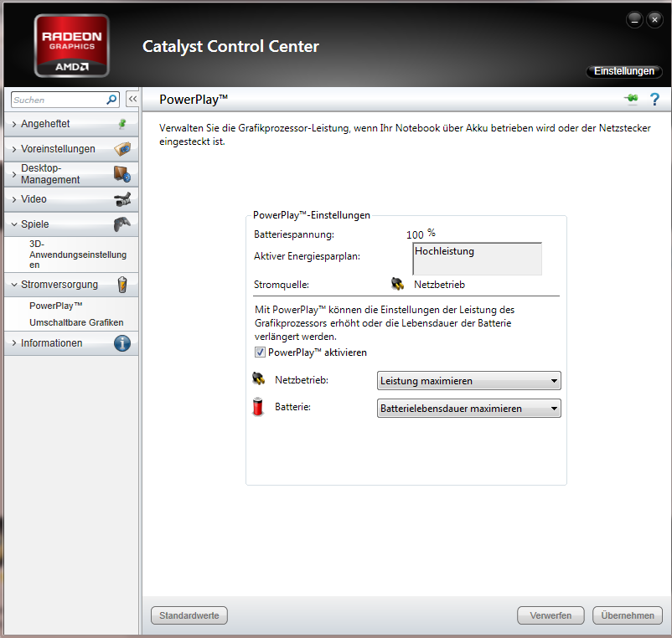The image size is (672, 638).
Task: Click the Informationen info icon
Action: pyautogui.click(x=122, y=343)
